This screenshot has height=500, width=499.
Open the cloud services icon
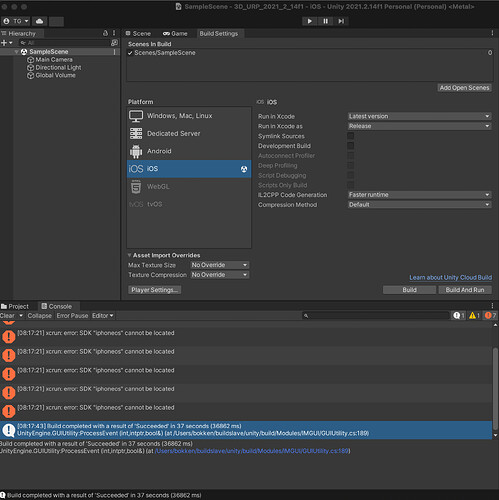39,21
